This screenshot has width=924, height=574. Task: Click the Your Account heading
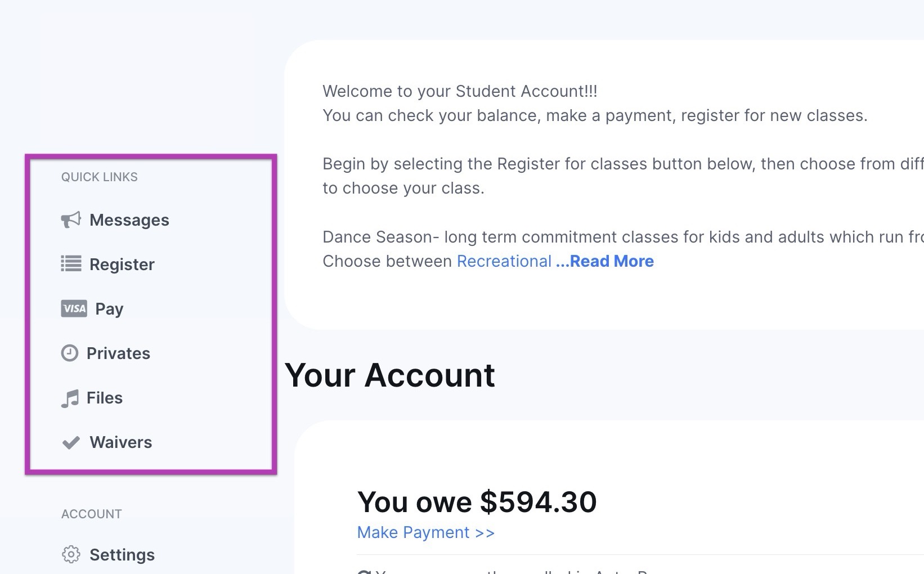coord(389,375)
